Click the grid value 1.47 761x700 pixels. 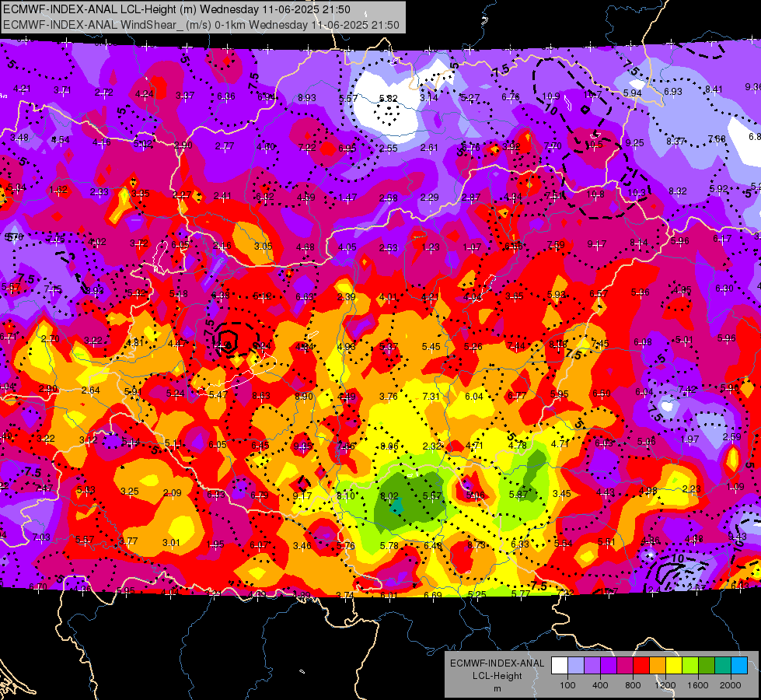point(347,198)
